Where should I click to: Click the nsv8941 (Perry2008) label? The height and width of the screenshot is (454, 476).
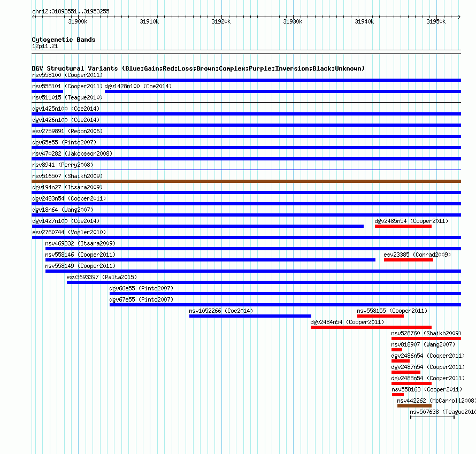coord(63,165)
